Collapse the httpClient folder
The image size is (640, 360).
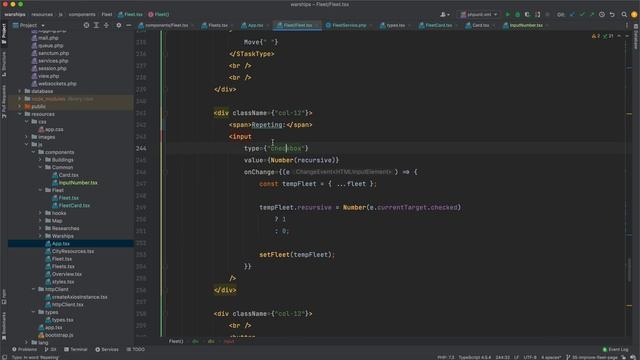[33, 289]
